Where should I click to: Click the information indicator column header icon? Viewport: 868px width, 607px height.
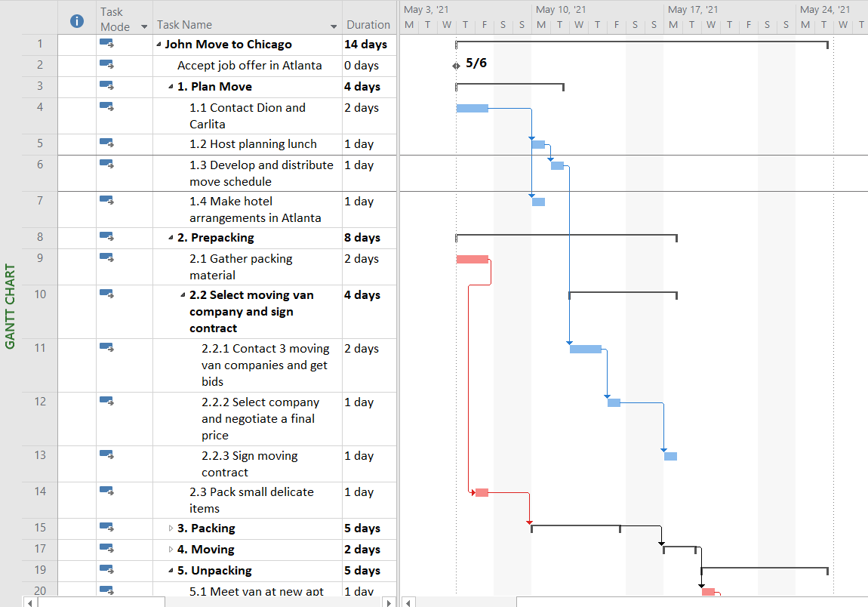point(76,21)
